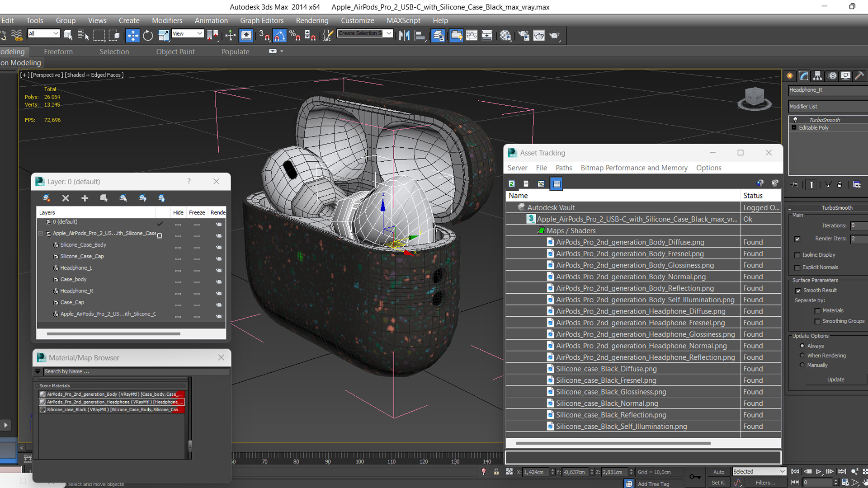Click Layer dialog horizontal scrollbar

click(x=113, y=334)
